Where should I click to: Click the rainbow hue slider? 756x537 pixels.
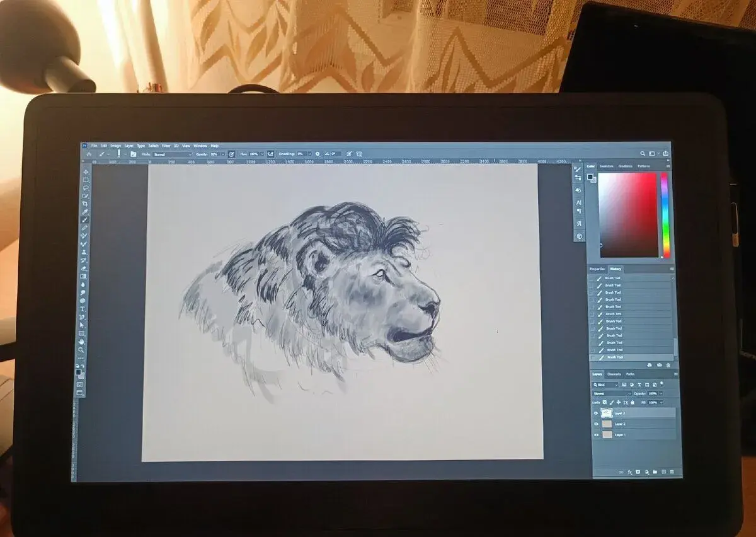click(665, 215)
